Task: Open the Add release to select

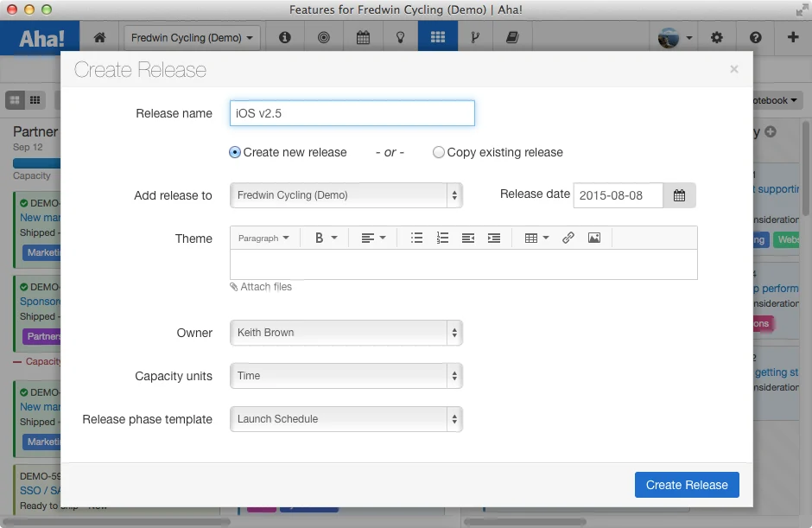Action: coord(346,195)
